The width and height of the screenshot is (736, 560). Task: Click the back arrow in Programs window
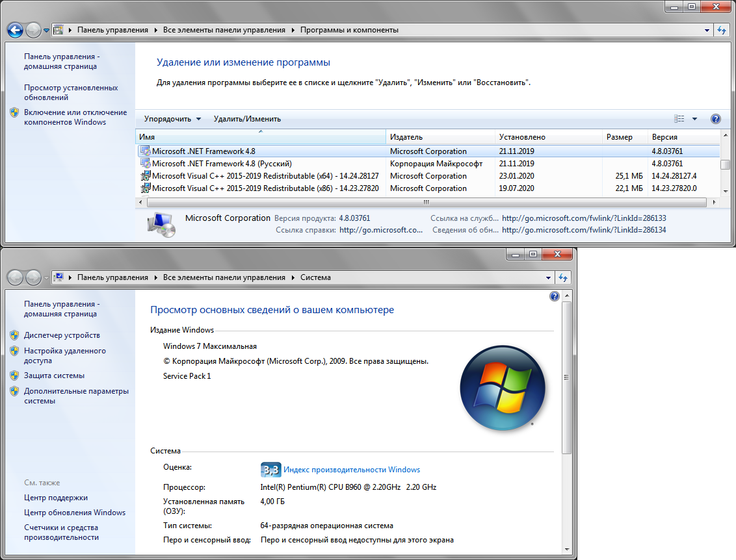click(16, 30)
